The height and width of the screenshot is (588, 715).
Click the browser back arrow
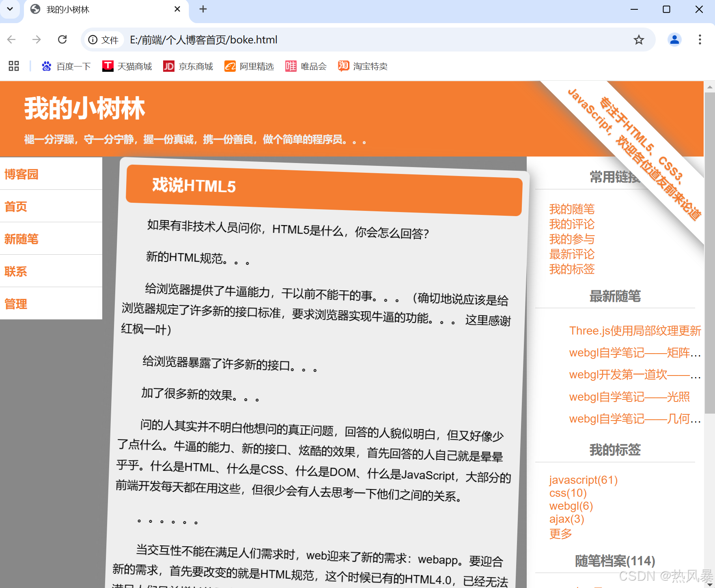click(x=11, y=39)
